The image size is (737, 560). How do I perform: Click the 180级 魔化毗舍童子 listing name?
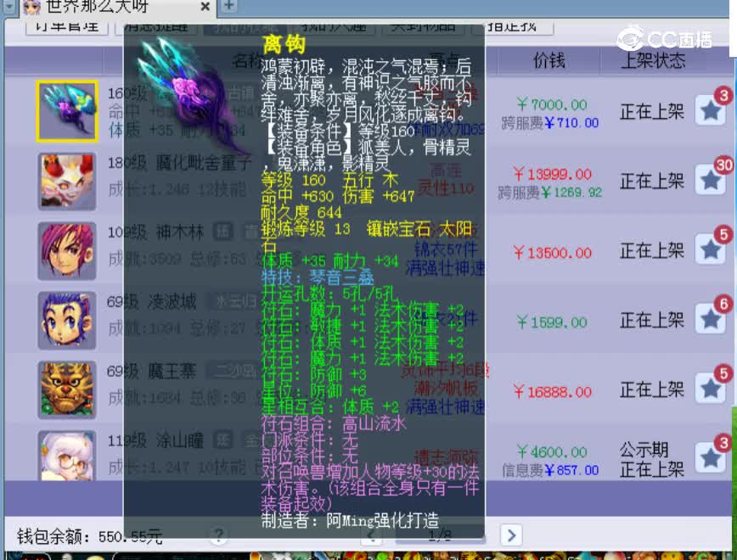179,163
